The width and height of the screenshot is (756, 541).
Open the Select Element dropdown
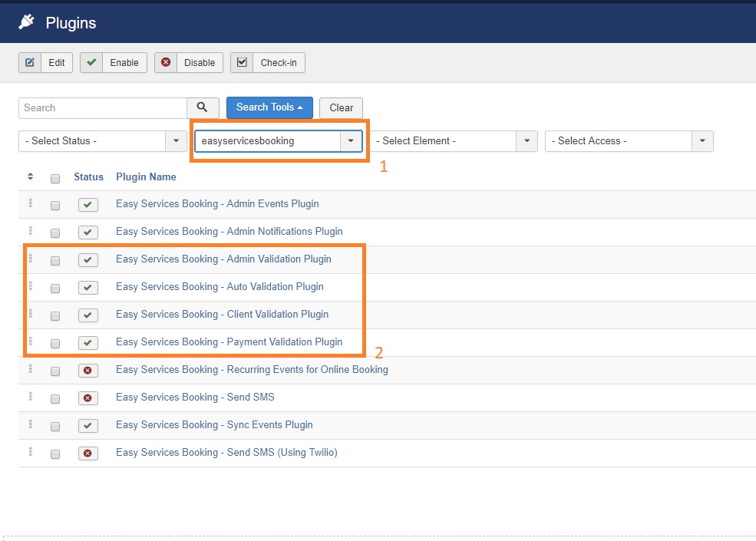[454, 141]
